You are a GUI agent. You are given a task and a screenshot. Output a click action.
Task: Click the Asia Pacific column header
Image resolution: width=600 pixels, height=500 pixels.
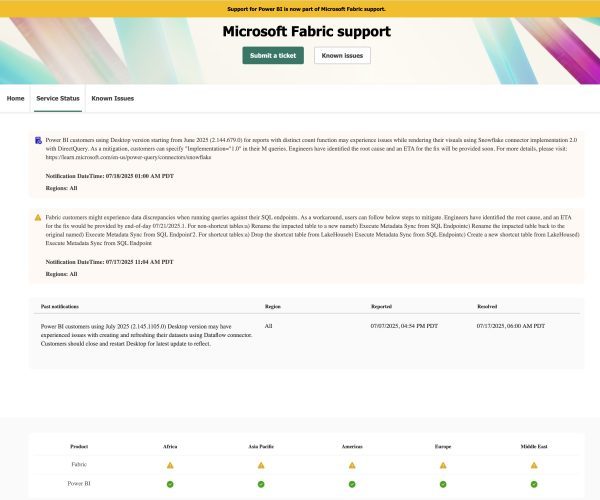(x=261, y=446)
